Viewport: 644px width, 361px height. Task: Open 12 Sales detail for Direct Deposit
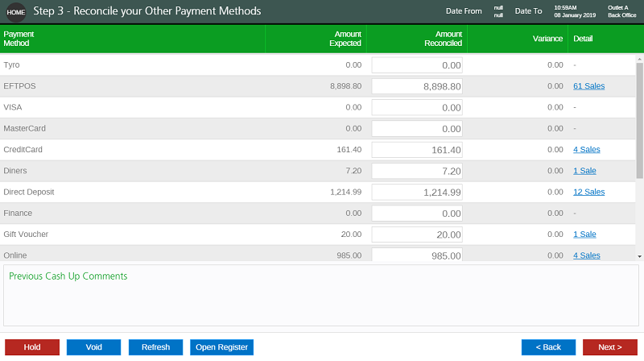pyautogui.click(x=589, y=192)
